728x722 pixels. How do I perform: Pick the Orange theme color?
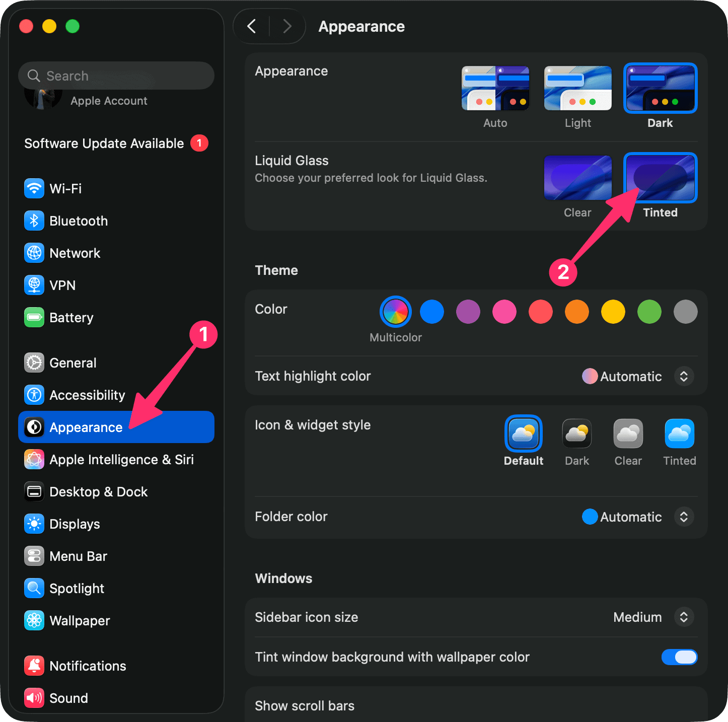point(577,312)
